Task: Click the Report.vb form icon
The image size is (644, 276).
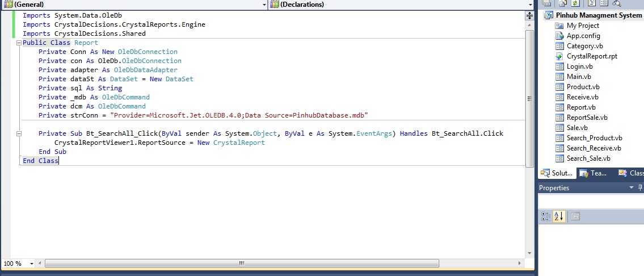Action: (559, 107)
